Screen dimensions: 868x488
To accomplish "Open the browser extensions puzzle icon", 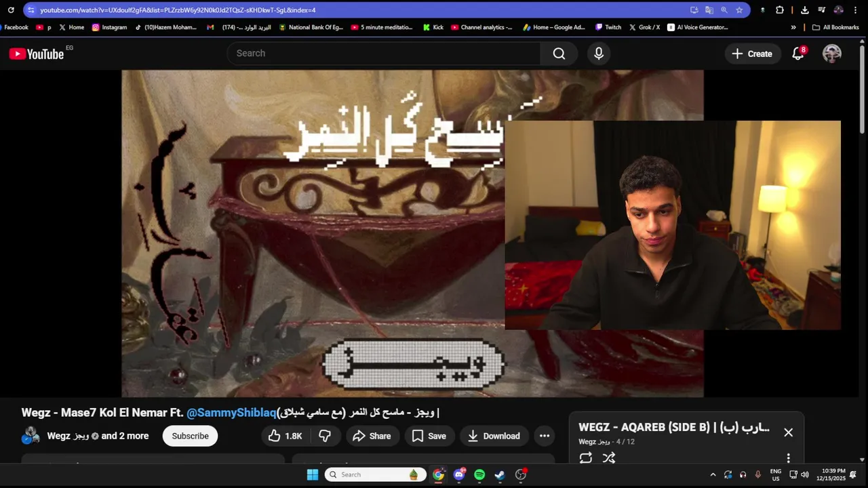I will pos(780,10).
